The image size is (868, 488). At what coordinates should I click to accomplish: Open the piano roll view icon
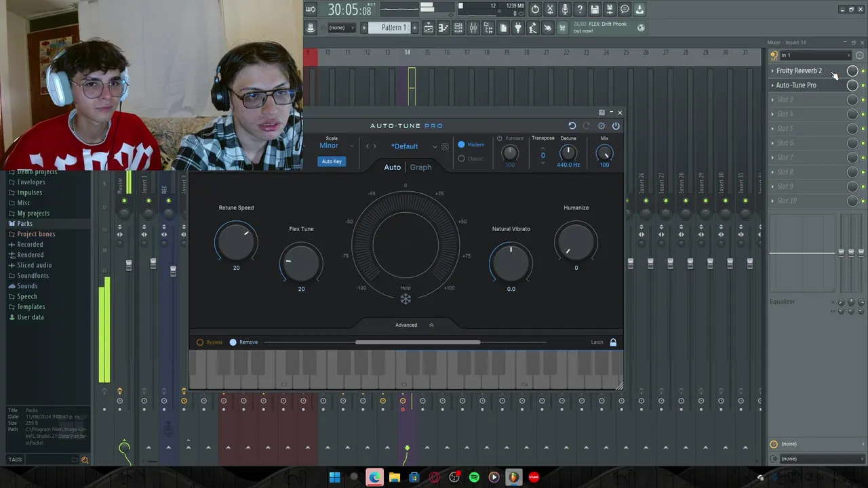pos(443,28)
